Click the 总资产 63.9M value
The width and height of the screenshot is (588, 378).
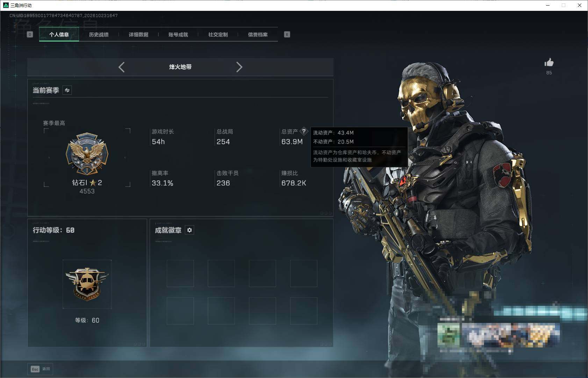coord(292,141)
